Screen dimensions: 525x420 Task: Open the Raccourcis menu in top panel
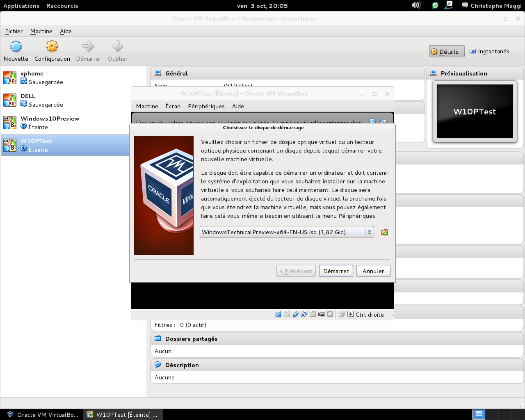(62, 6)
